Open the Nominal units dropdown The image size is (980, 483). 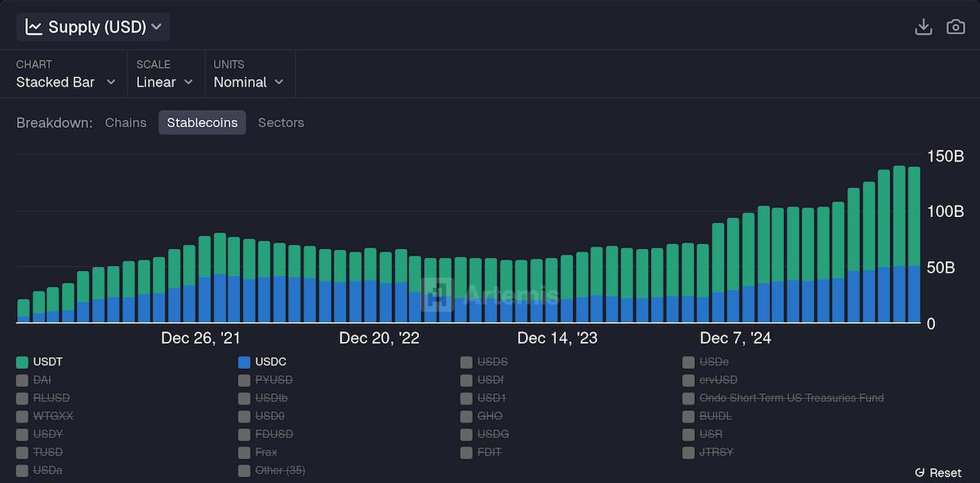coord(249,82)
